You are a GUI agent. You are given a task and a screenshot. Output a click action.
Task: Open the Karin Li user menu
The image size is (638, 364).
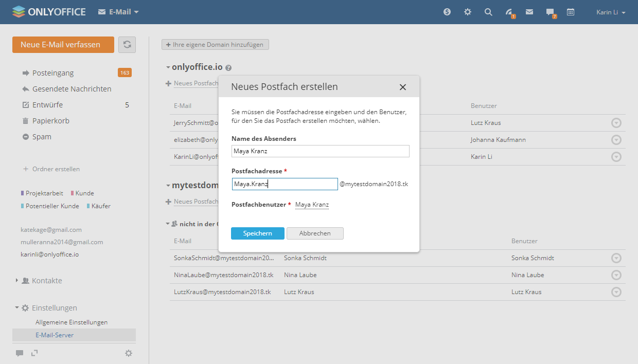pos(611,12)
